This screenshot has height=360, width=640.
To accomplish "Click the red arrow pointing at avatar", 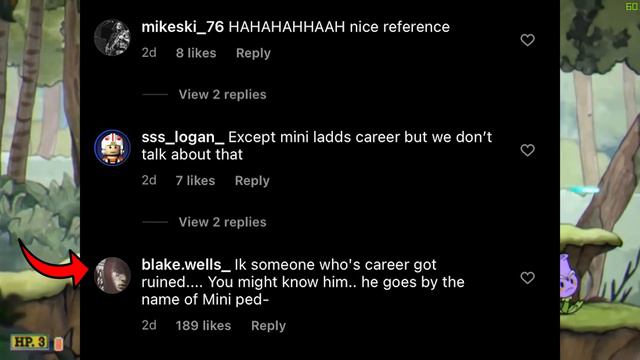I will click(x=54, y=264).
